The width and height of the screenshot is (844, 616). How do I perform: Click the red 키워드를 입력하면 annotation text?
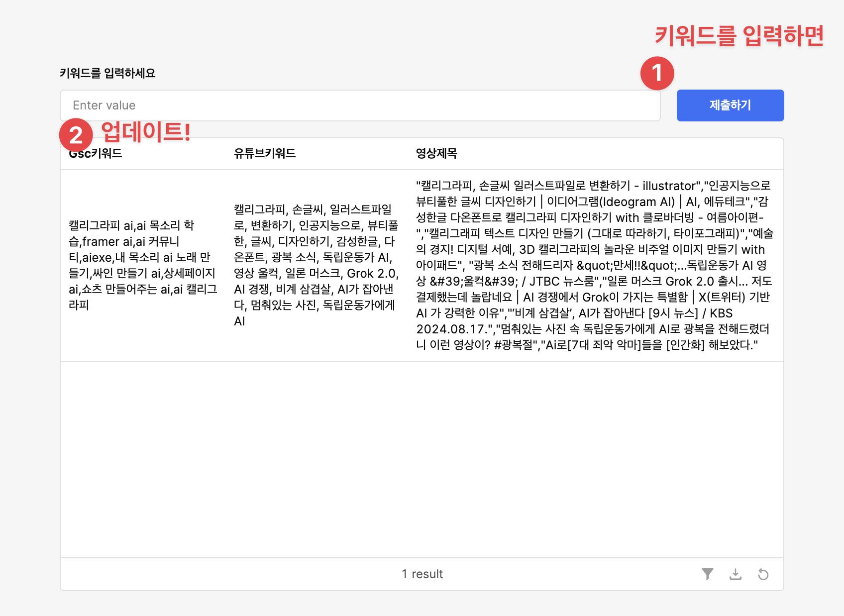point(738,36)
